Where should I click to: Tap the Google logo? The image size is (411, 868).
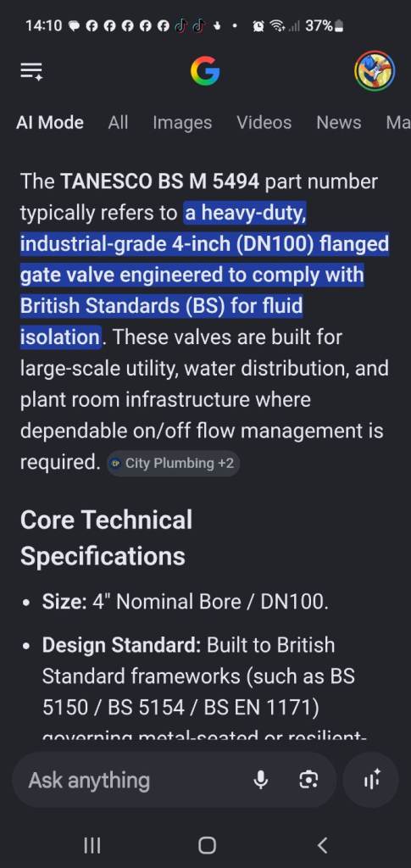[x=205, y=71]
